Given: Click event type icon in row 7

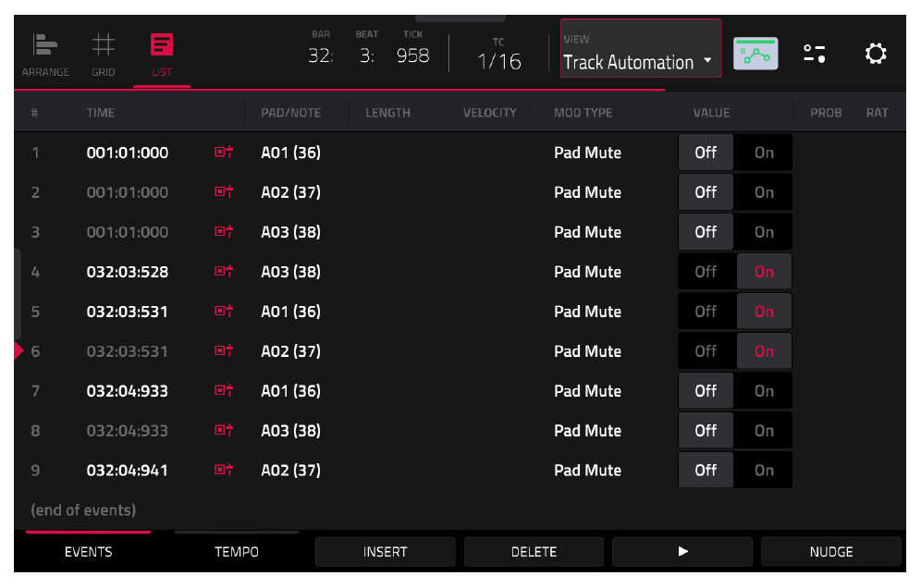Looking at the screenshot, I should [x=224, y=390].
